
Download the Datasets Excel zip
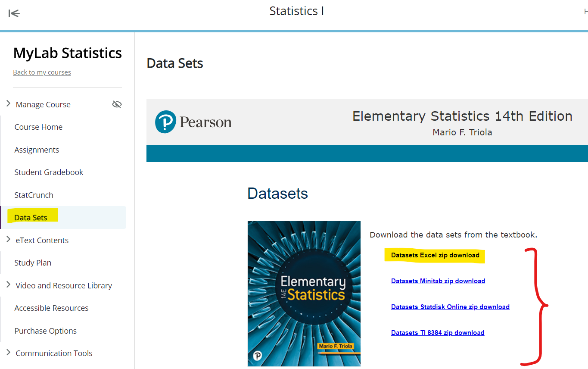pos(435,255)
